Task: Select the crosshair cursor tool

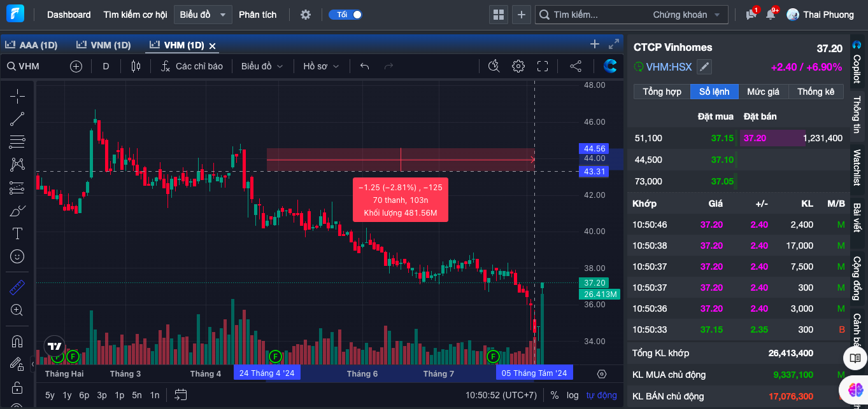Action: 17,96
